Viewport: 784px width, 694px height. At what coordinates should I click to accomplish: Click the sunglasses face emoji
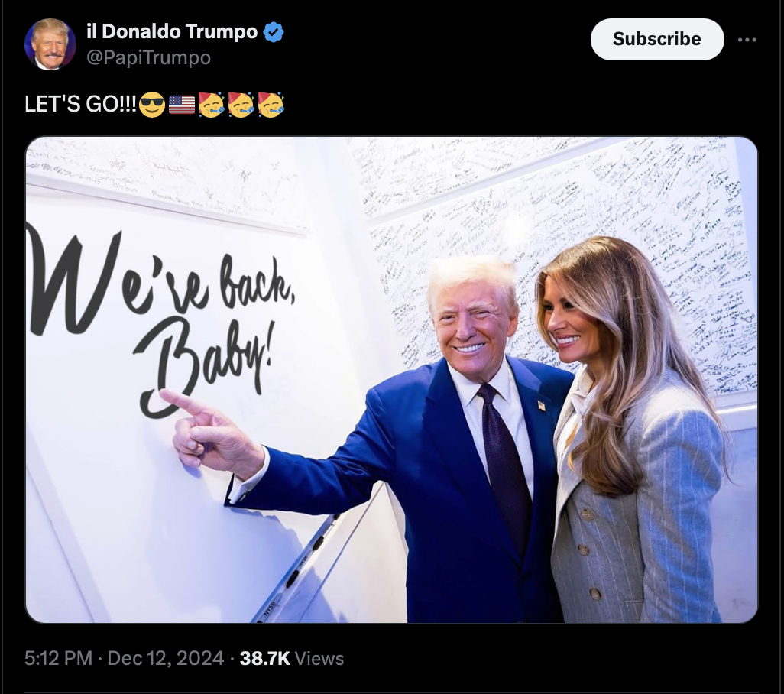tap(152, 105)
